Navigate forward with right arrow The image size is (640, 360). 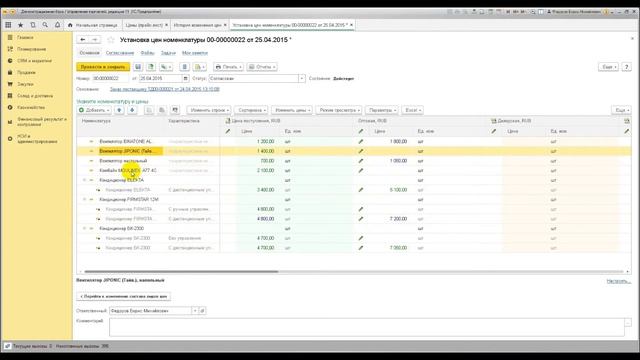tap(95, 40)
